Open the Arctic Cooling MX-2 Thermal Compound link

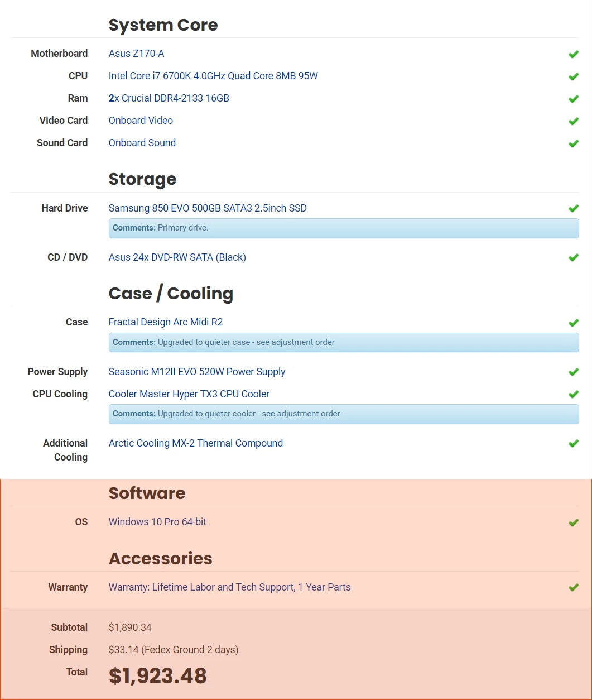click(196, 443)
